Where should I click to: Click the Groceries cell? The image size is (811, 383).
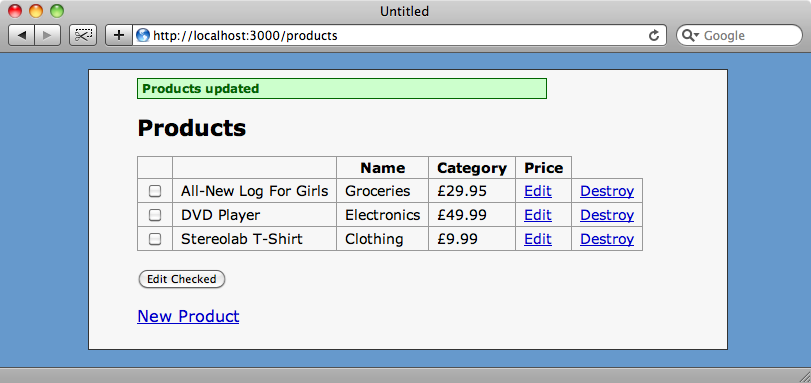coord(382,191)
